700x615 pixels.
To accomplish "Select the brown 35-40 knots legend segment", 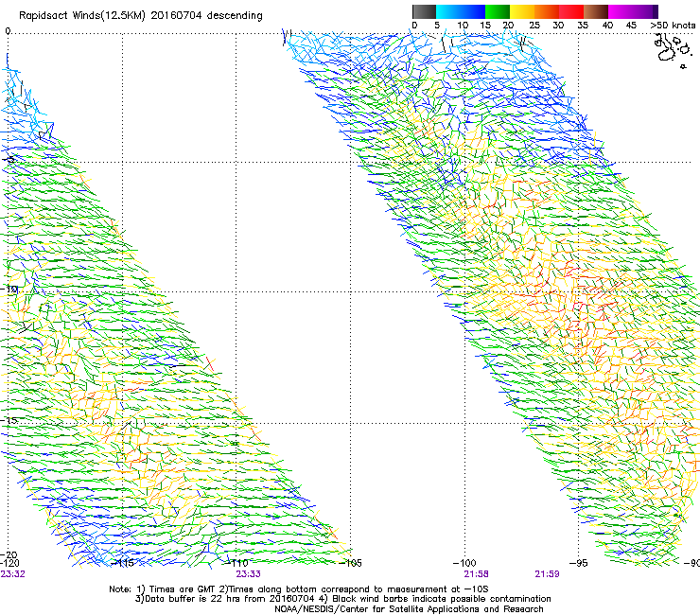I will tap(596, 11).
